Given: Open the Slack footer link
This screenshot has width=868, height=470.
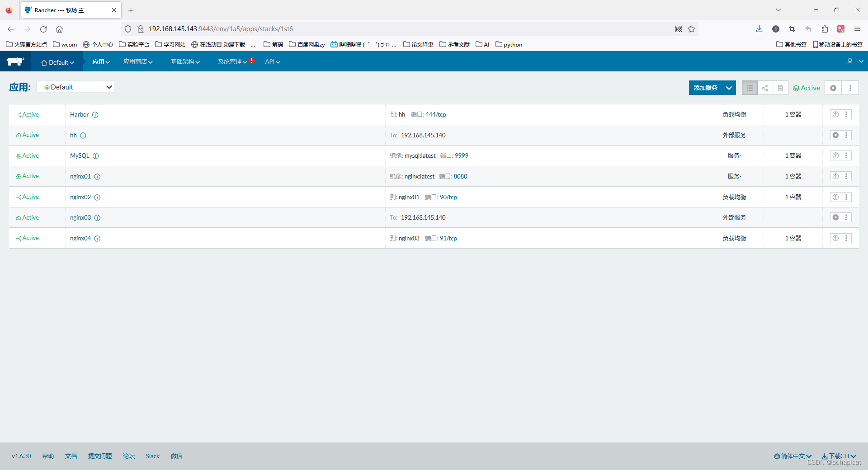Looking at the screenshot, I should pyautogui.click(x=153, y=456).
